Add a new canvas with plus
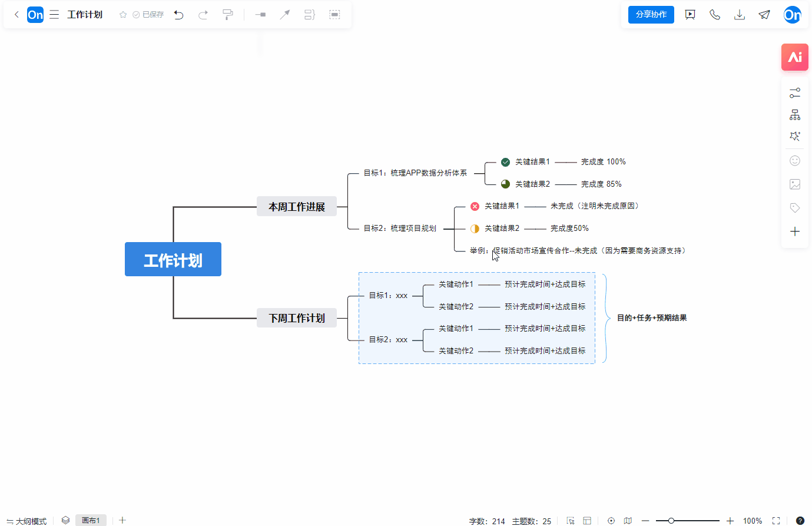 click(122, 521)
